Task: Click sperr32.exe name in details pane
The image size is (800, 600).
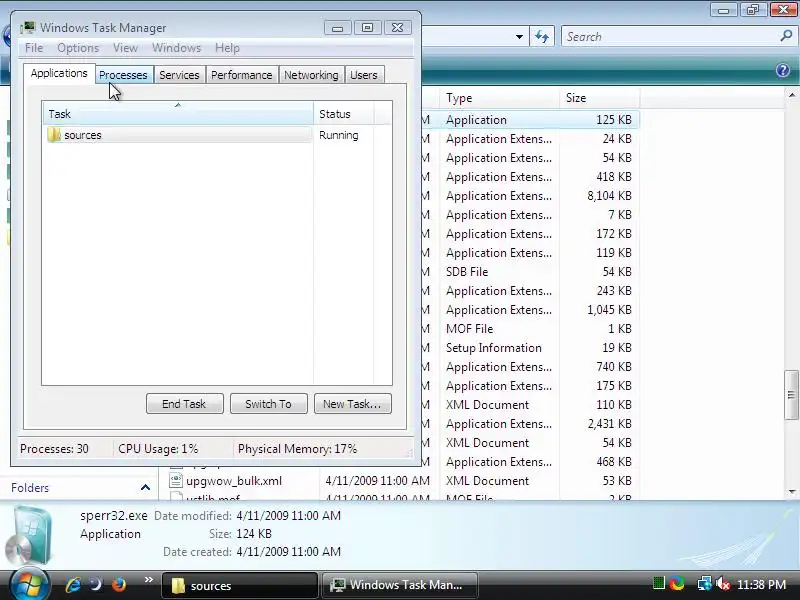Action: coord(114,516)
